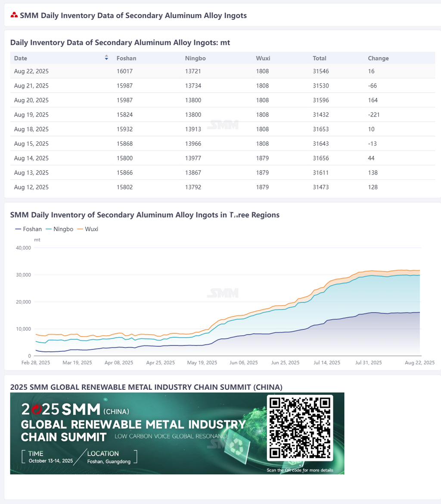Screen dimensions: 441x504
Task: Toggle Foshan series in chart legend
Action: (x=28, y=229)
